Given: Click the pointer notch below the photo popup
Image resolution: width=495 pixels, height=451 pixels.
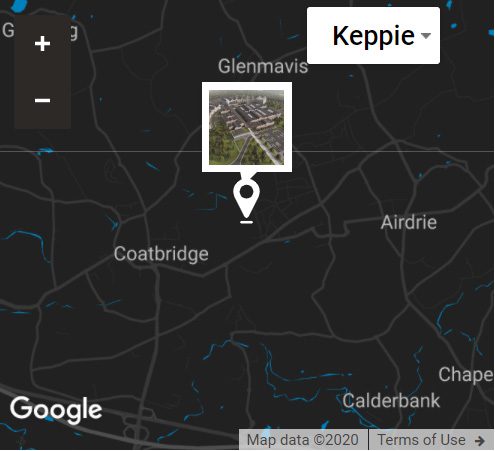Looking at the screenshot, I should pos(247,175).
